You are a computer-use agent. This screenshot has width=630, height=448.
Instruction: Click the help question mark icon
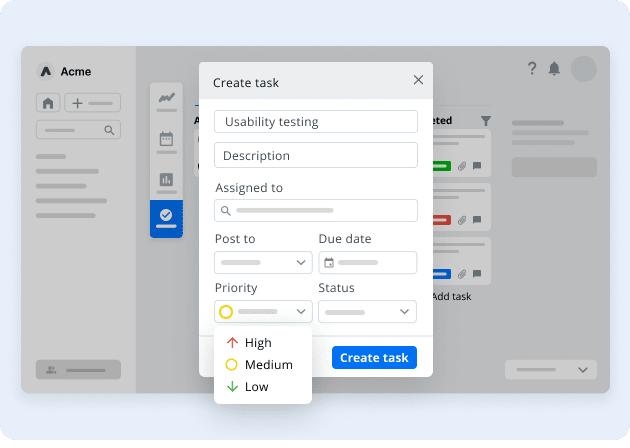532,68
